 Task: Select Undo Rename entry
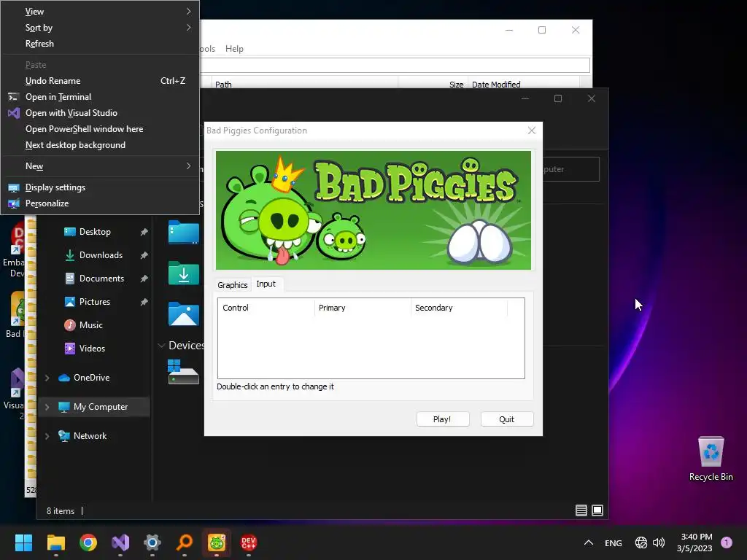coord(99,80)
